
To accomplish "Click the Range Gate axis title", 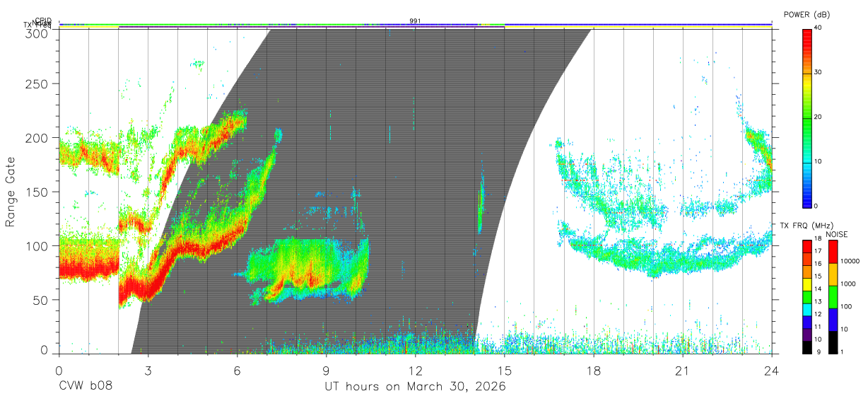I will click(x=11, y=191).
